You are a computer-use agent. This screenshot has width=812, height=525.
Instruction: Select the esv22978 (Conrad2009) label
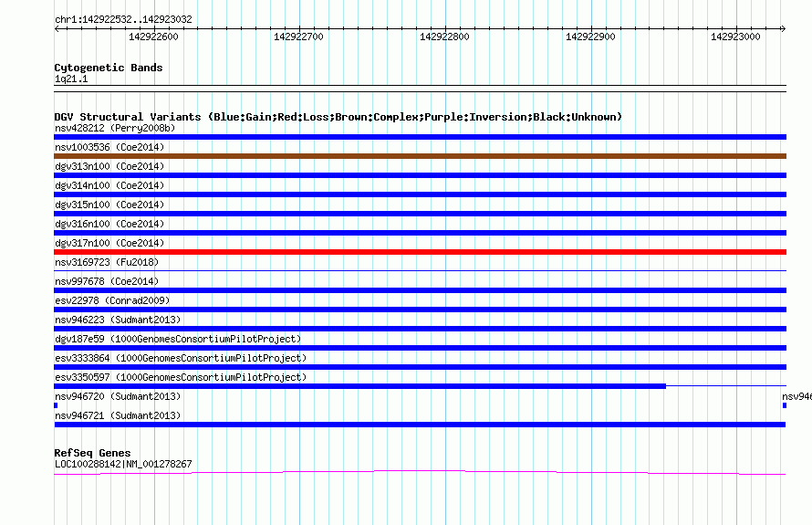pyautogui.click(x=112, y=300)
